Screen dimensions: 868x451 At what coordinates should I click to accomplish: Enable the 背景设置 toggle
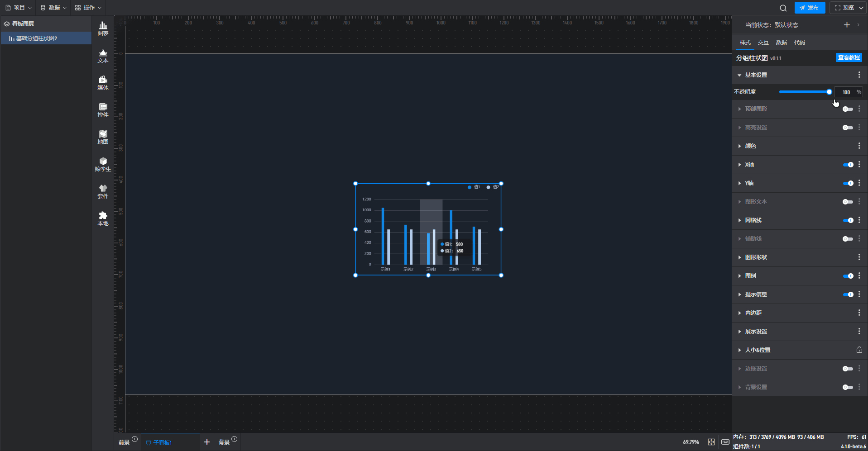(x=848, y=387)
